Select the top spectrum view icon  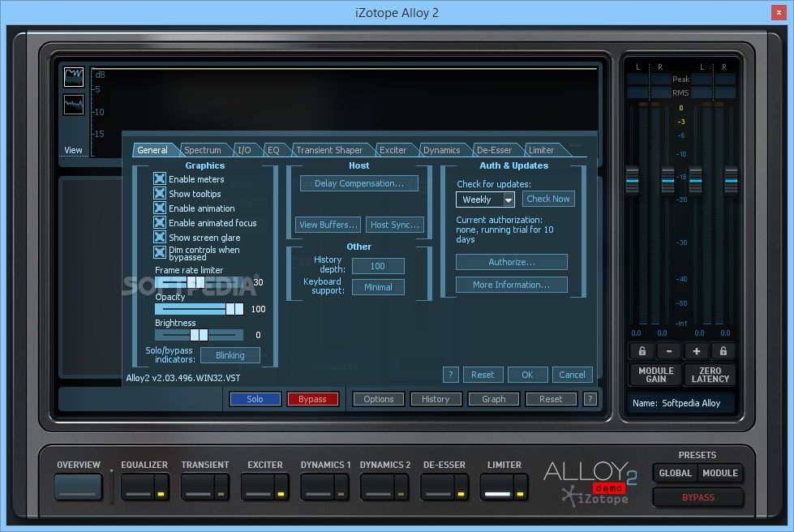74,77
